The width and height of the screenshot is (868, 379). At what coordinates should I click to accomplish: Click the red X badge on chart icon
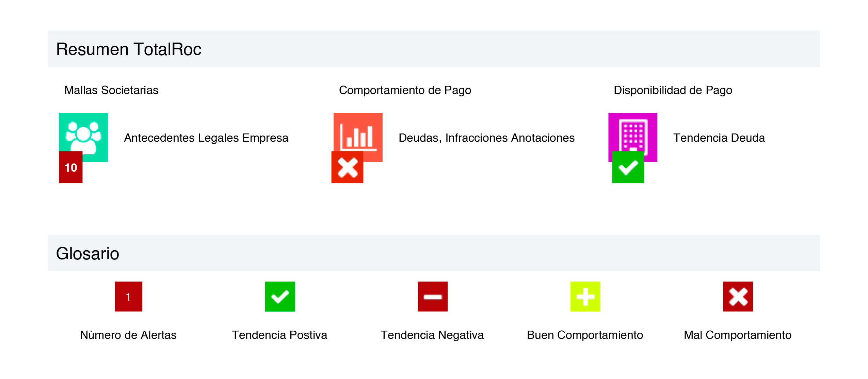point(347,167)
